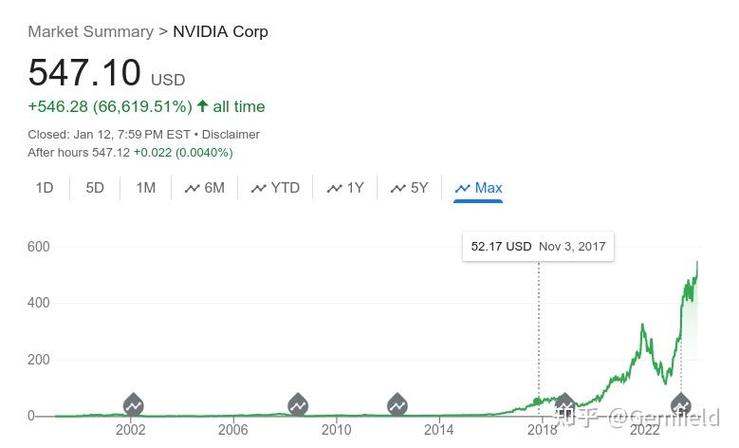Viewport: 739px width, 448px height.
Task: Click the news marker near 2019
Action: pyautogui.click(x=565, y=405)
